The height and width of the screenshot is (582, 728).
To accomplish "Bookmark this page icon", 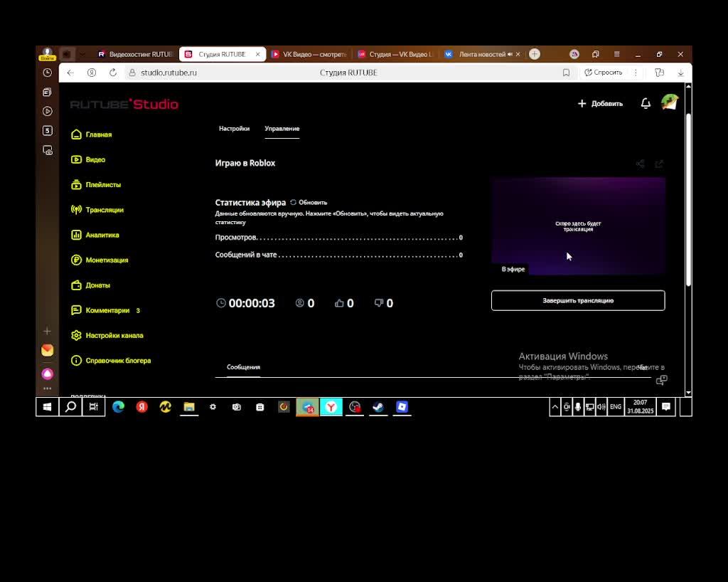I will click(x=566, y=73).
